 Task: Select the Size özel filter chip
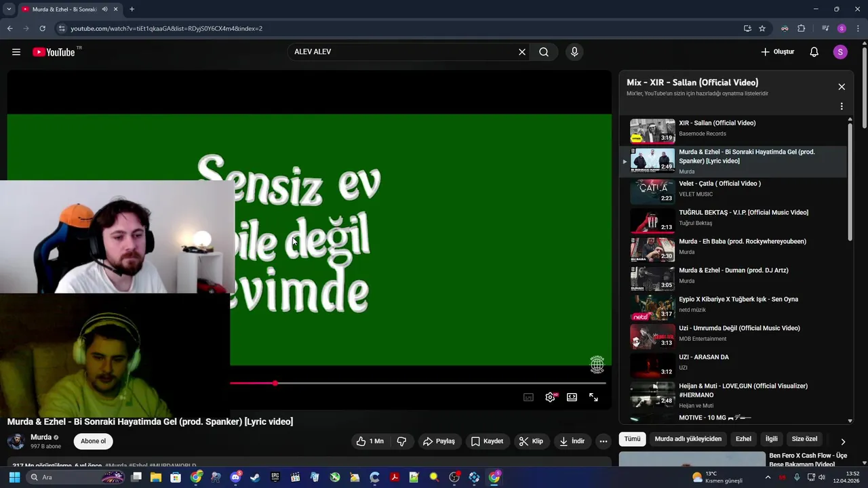tap(805, 439)
